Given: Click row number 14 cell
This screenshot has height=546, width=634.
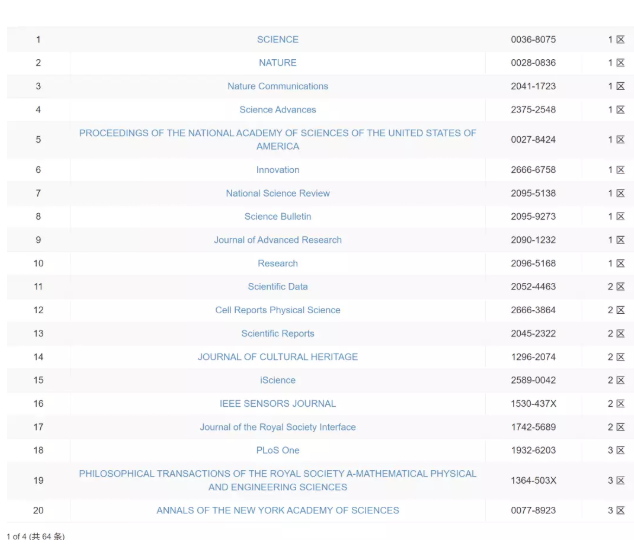Looking at the screenshot, I should 38,357.
